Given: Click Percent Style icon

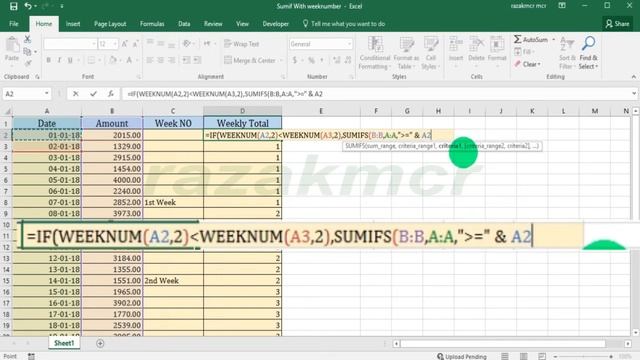Looking at the screenshot, I should (x=311, y=60).
